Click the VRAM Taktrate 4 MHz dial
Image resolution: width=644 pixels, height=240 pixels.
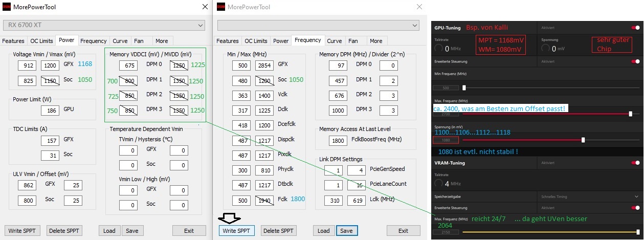tap(439, 183)
